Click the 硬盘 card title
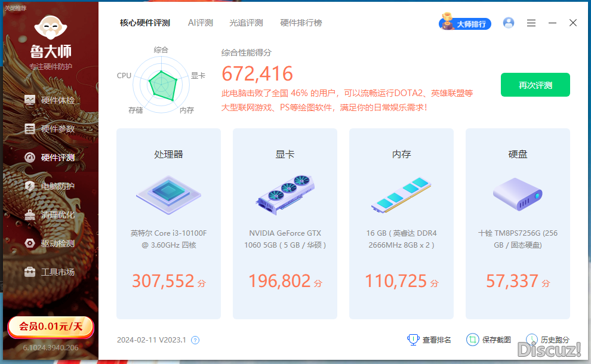The height and width of the screenshot is (364, 591). (x=518, y=154)
